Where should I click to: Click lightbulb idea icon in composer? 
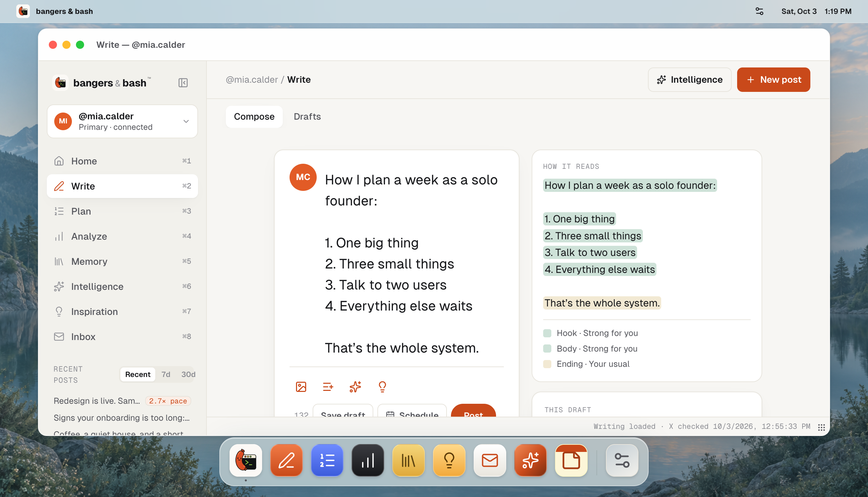coord(382,387)
